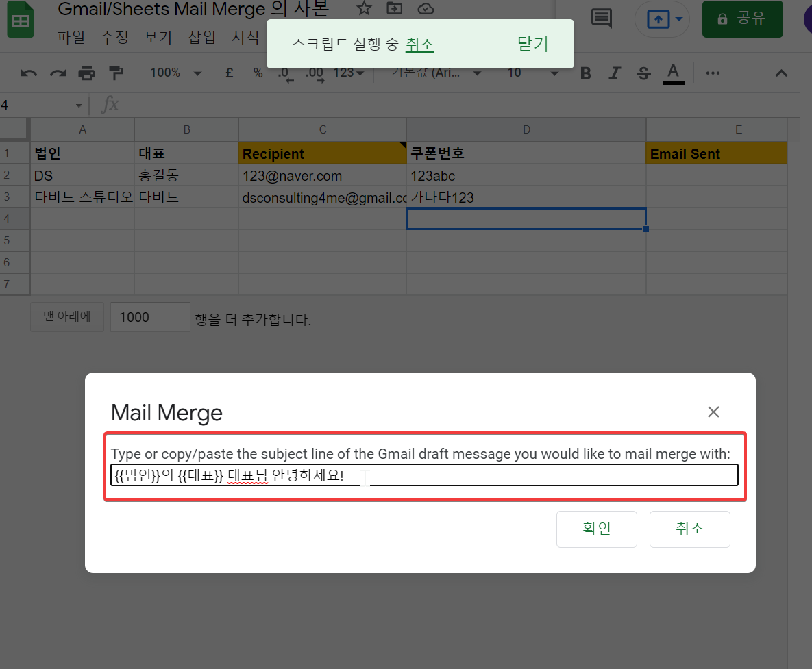Click cell containing 123@naver.com
The width and height of the screenshot is (812, 669).
323,175
